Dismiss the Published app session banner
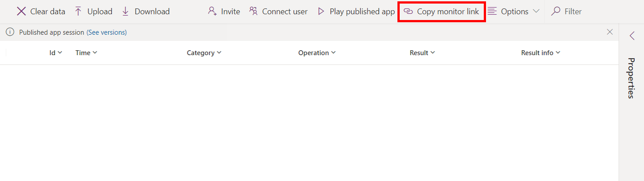Image resolution: width=644 pixels, height=181 pixels. click(x=610, y=32)
